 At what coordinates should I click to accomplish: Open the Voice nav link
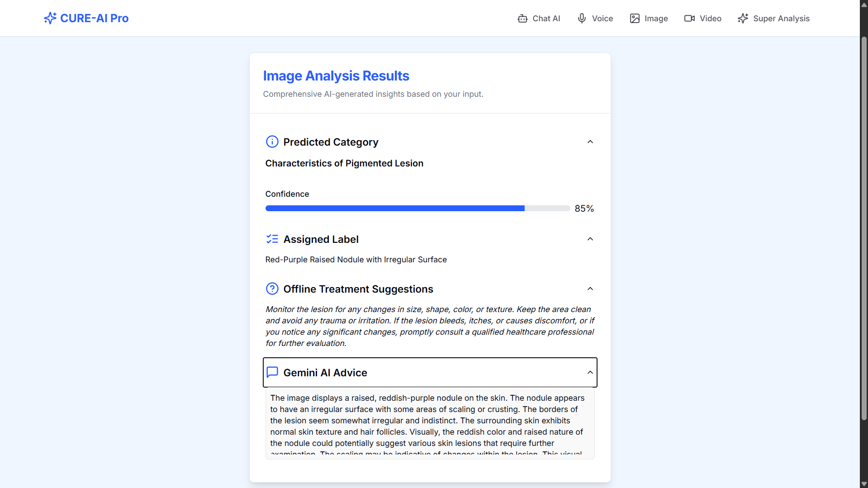click(602, 19)
